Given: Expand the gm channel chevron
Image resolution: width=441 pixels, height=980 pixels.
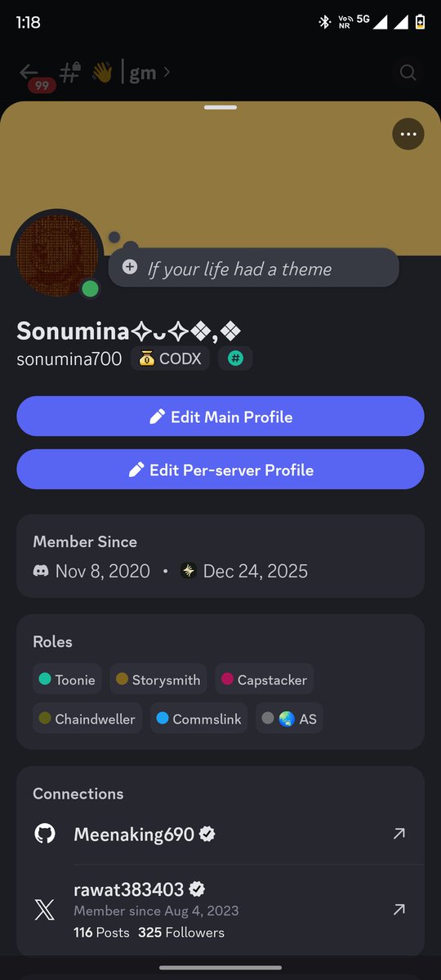Looking at the screenshot, I should tap(167, 73).
